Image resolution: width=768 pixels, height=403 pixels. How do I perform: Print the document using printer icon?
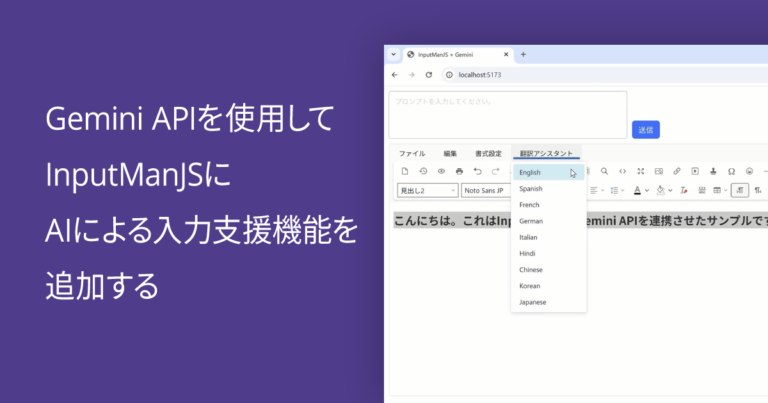459,171
